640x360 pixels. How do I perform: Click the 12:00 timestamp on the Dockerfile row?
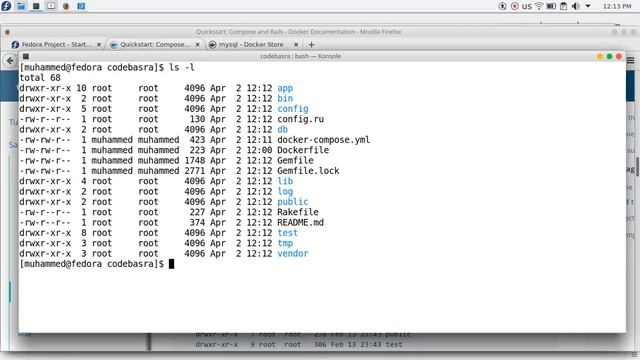click(259, 150)
